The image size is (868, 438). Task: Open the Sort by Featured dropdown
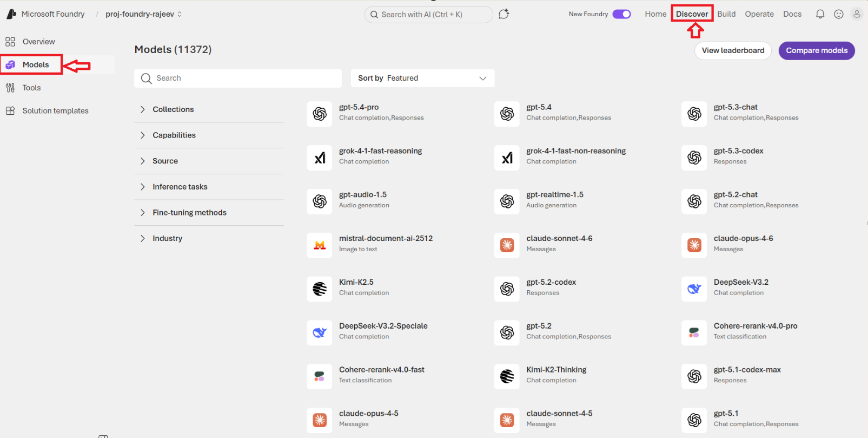[x=422, y=79]
